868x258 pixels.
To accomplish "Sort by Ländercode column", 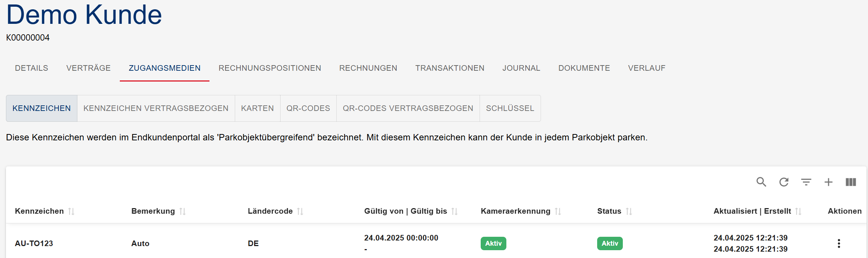I will point(300,211).
